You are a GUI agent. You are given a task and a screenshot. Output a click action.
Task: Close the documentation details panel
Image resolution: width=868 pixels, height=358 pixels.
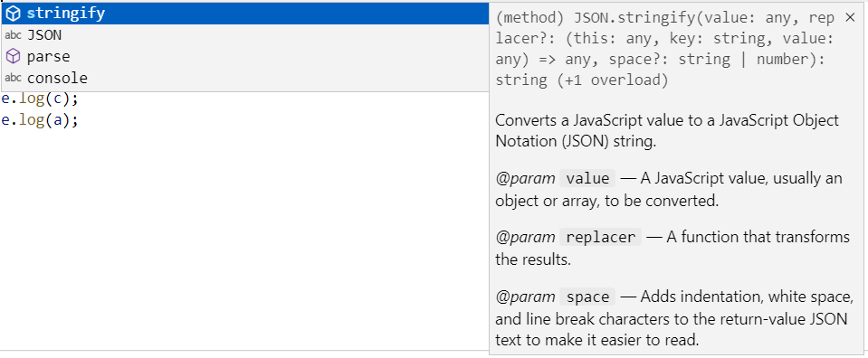tap(850, 18)
